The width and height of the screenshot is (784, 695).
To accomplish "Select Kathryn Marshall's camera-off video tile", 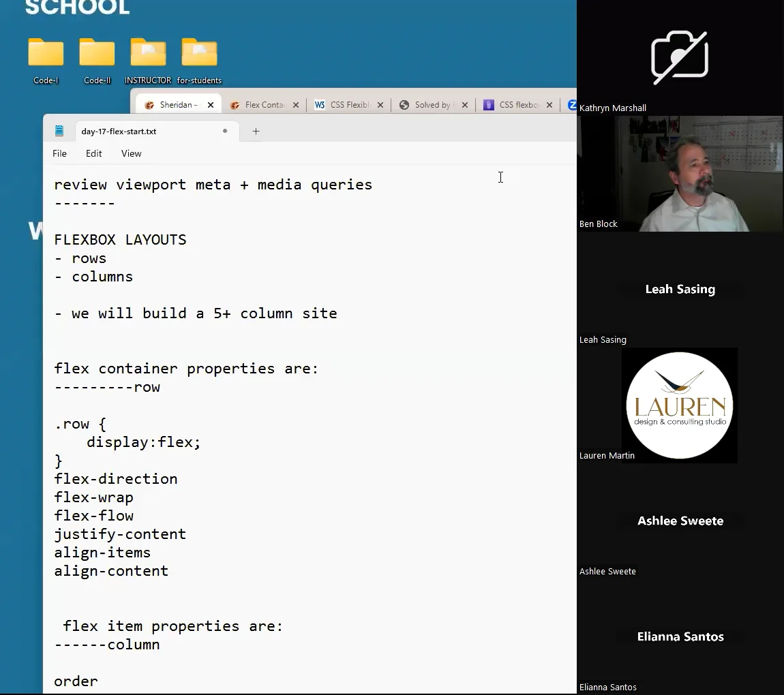I will coord(680,58).
